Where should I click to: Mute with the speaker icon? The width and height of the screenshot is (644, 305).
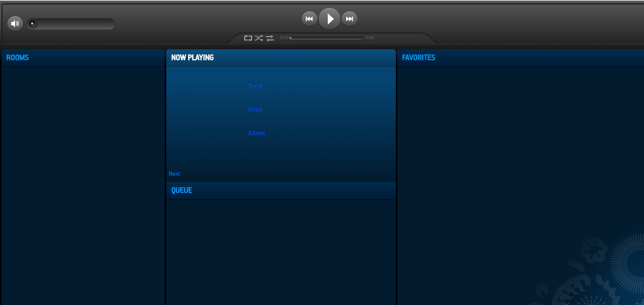tap(15, 23)
